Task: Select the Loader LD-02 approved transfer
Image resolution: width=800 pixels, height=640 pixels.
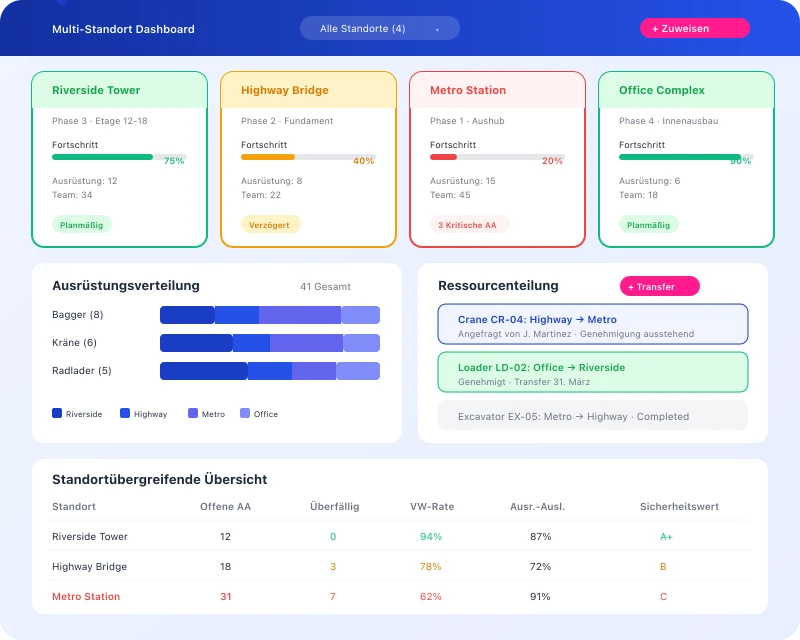Action: pyautogui.click(x=592, y=371)
